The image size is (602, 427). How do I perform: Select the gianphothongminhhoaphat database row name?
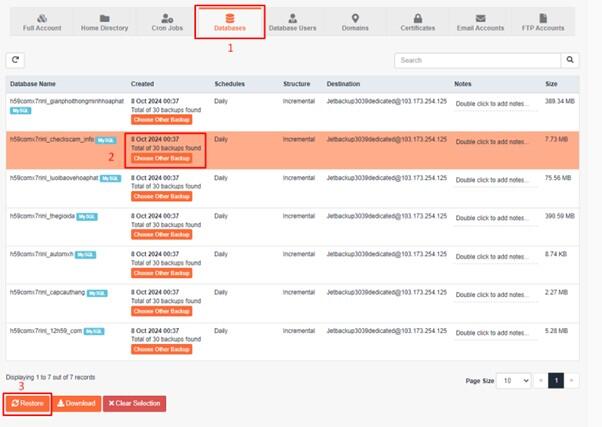pos(67,101)
